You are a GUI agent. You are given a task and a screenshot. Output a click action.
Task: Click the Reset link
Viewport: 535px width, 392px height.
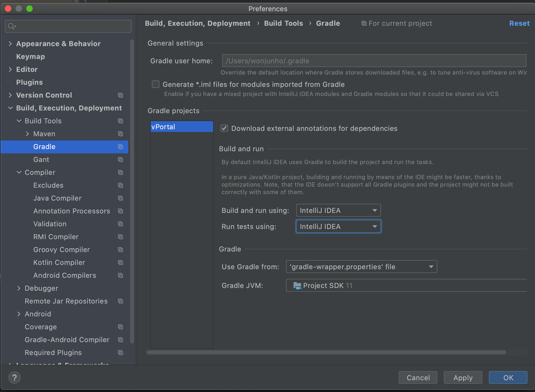click(x=519, y=23)
